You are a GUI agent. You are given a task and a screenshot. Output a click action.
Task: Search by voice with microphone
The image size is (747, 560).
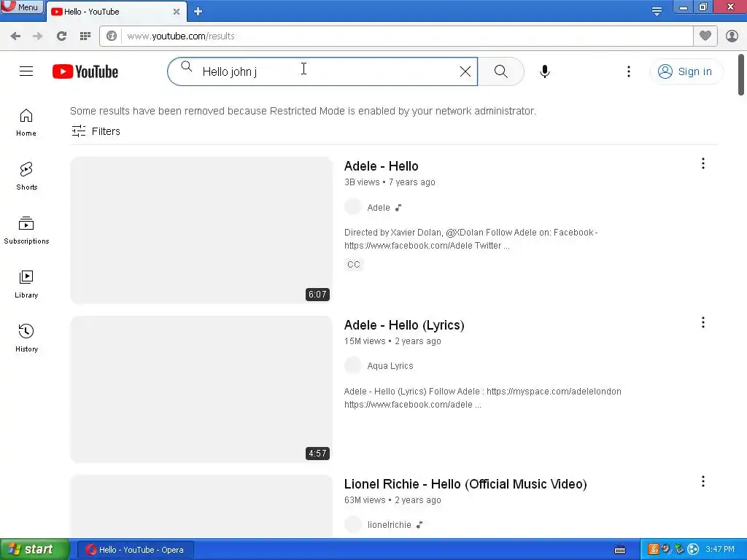point(544,71)
